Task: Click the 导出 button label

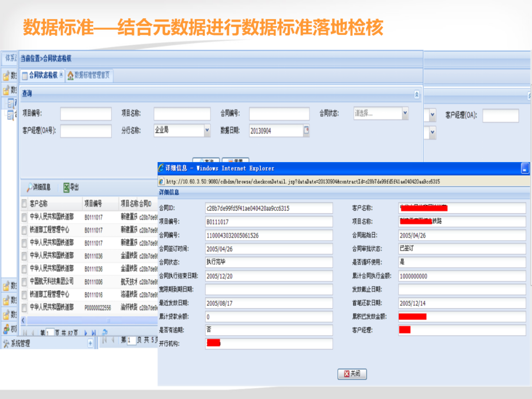Action: tap(74, 187)
